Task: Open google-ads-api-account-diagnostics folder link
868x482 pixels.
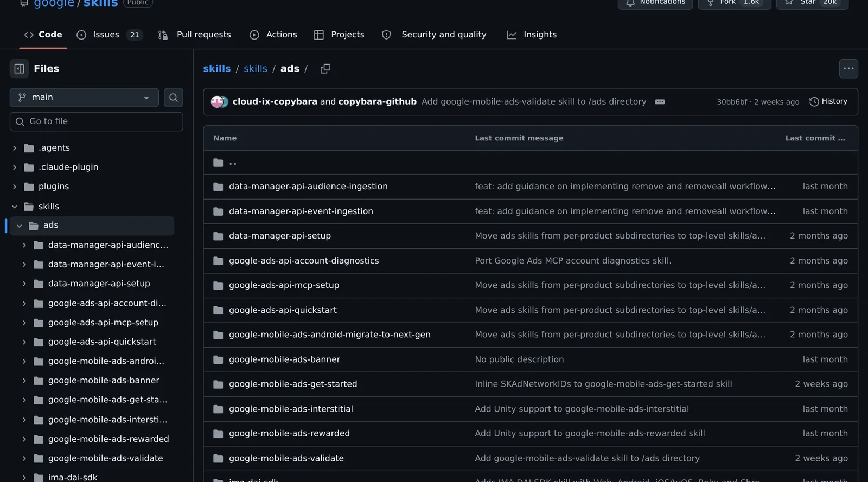Action: click(304, 261)
